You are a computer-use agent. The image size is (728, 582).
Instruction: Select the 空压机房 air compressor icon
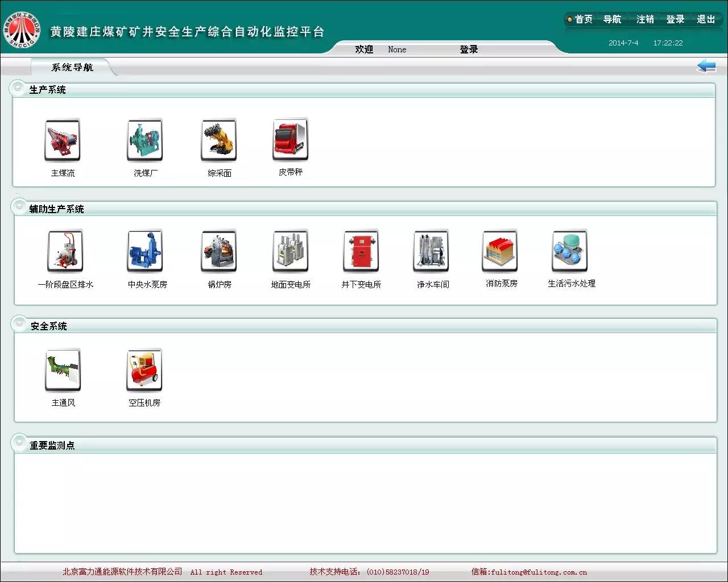[144, 371]
